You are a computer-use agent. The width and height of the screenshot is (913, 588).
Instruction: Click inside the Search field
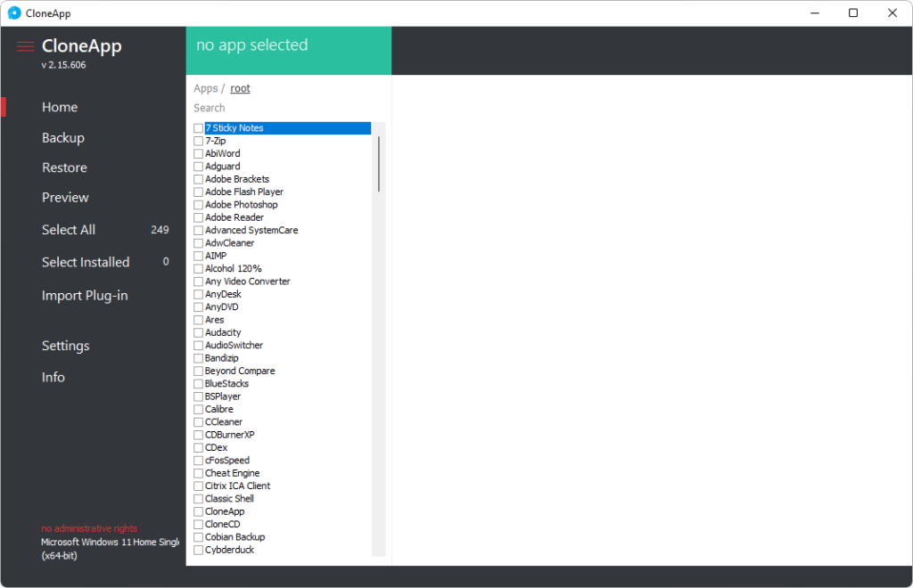(267, 107)
